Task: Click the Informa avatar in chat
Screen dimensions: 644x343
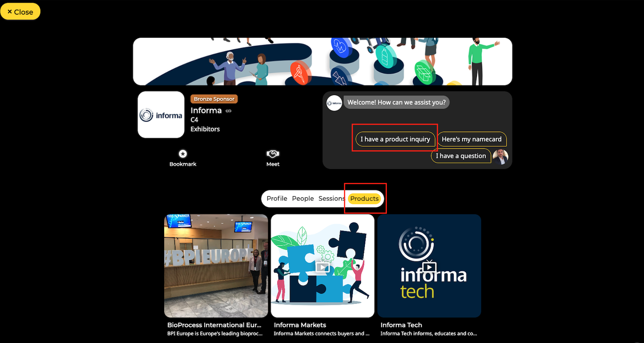Action: pos(334,103)
